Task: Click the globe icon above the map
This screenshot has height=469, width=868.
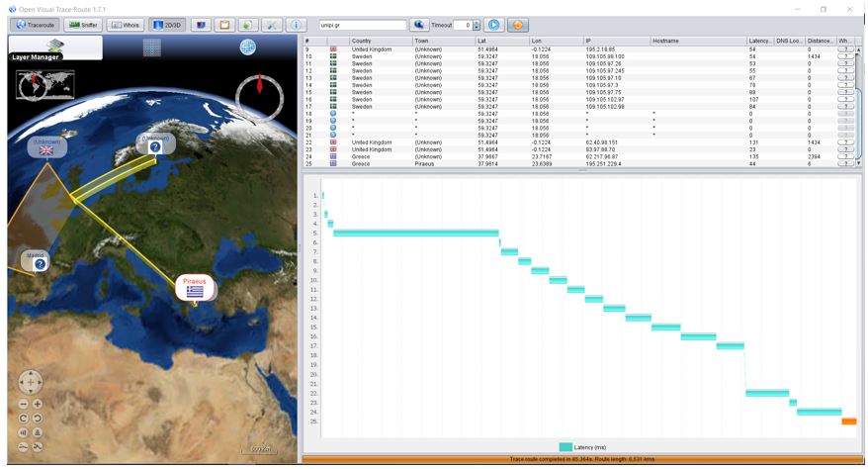Action: (247, 47)
